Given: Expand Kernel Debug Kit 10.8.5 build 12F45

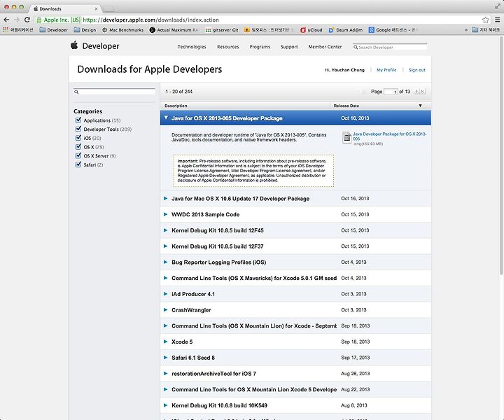Looking at the screenshot, I should [165, 230].
